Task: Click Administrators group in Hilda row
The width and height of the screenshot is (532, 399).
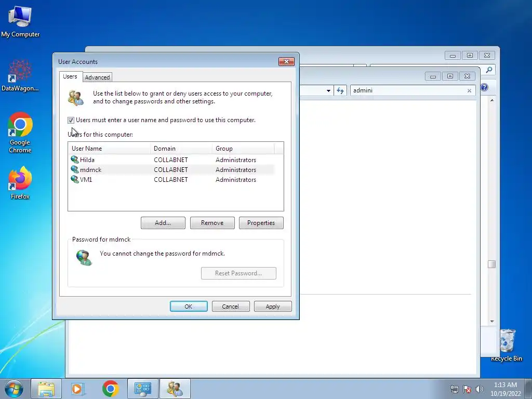Action: pos(236,160)
